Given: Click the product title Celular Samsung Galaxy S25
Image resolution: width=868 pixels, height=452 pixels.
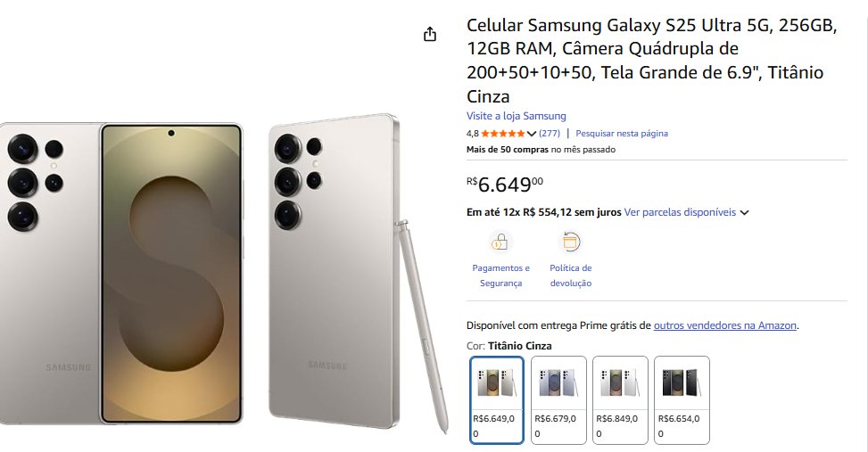Looking at the screenshot, I should click(651, 61).
